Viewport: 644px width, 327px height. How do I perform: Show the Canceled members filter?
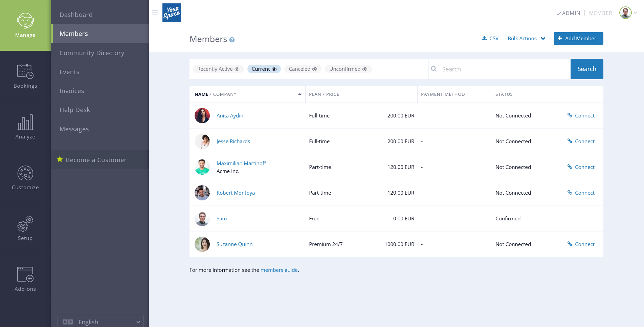point(303,69)
